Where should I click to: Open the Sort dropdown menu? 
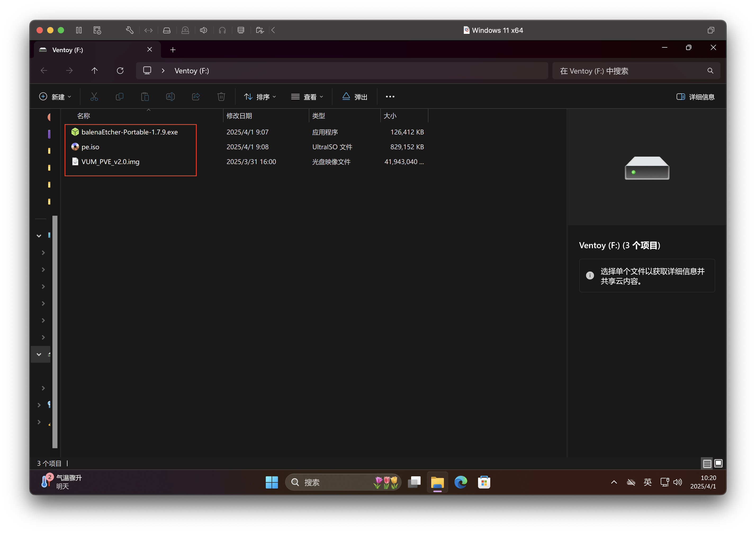[x=260, y=97]
